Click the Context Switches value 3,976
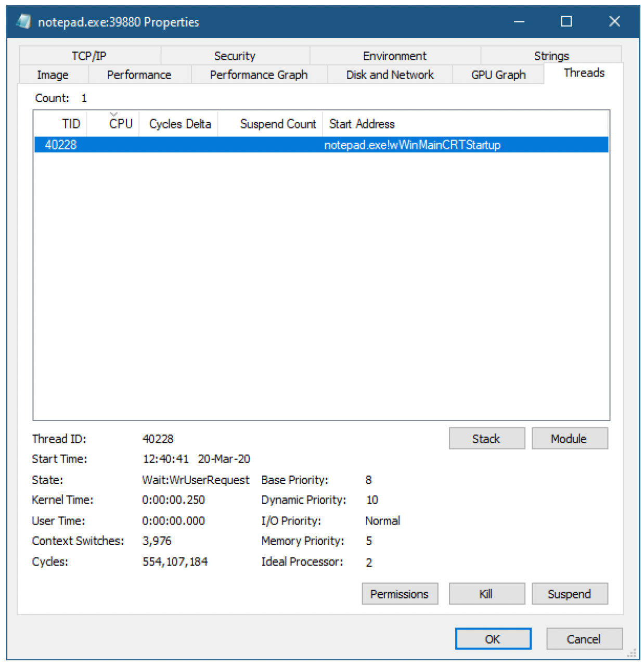The width and height of the screenshot is (644, 665). [157, 541]
